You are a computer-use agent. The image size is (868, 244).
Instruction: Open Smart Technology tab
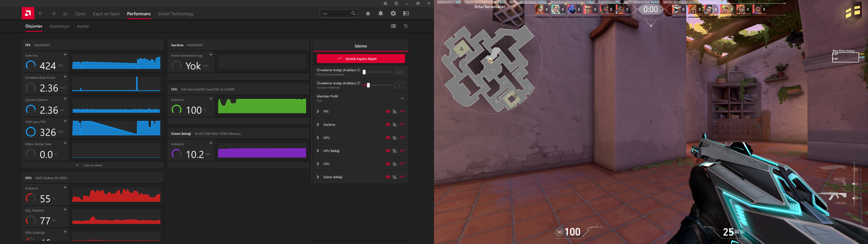pos(176,14)
